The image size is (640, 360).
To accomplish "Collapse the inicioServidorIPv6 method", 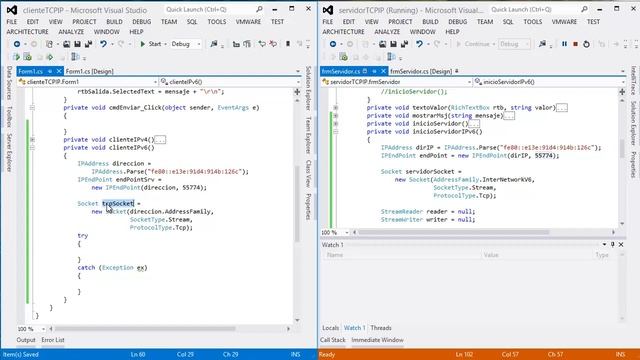I will (336, 132).
